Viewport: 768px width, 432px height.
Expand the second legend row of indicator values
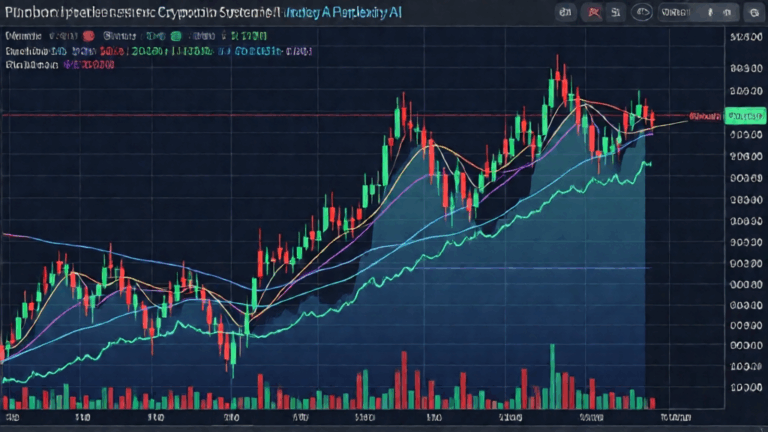[x=60, y=49]
